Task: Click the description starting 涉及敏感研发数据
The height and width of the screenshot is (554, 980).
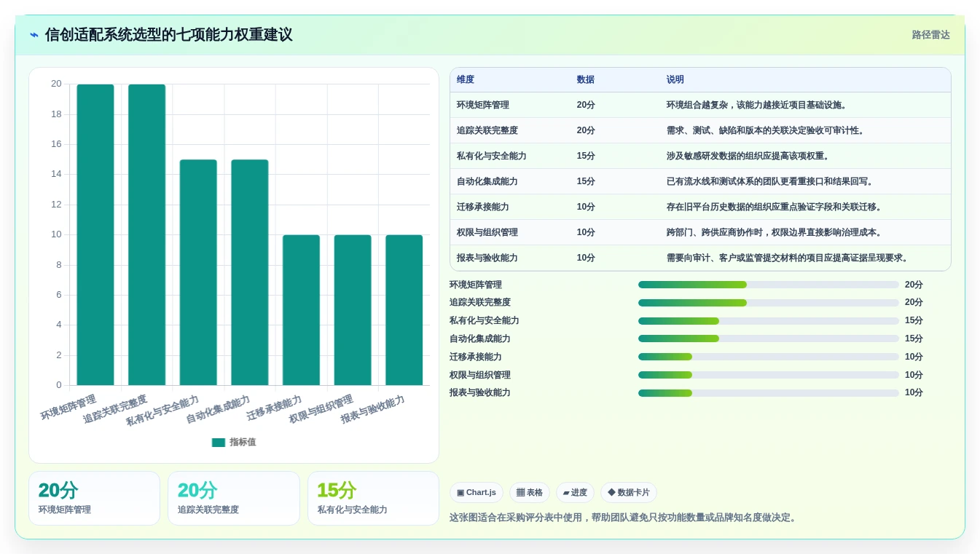Action: pyautogui.click(x=749, y=156)
